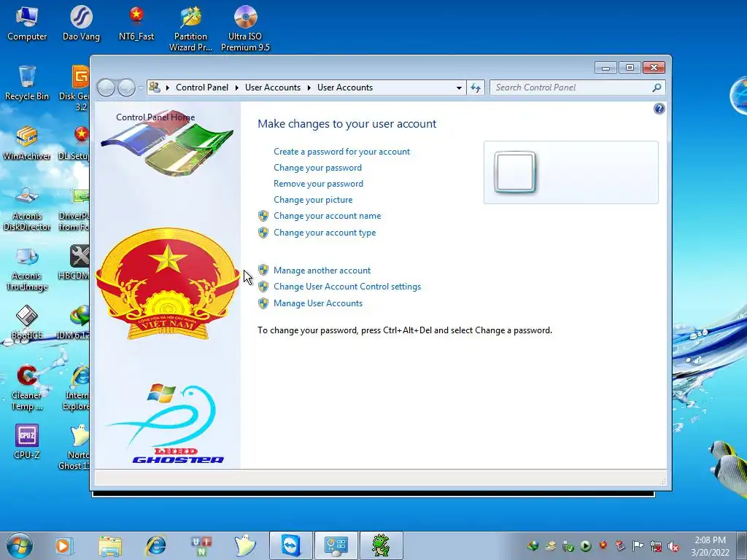This screenshot has width=747, height=560.
Task: Open the Recycle Bin icon
Action: [27, 83]
